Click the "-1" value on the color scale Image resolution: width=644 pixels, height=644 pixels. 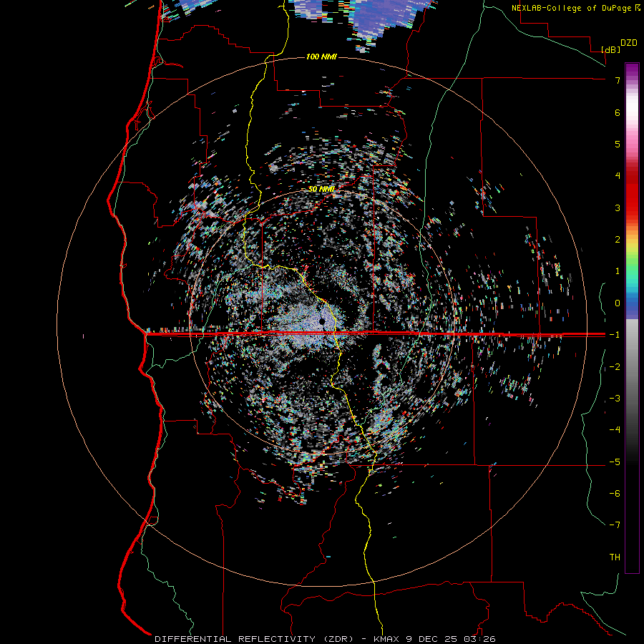(615, 335)
